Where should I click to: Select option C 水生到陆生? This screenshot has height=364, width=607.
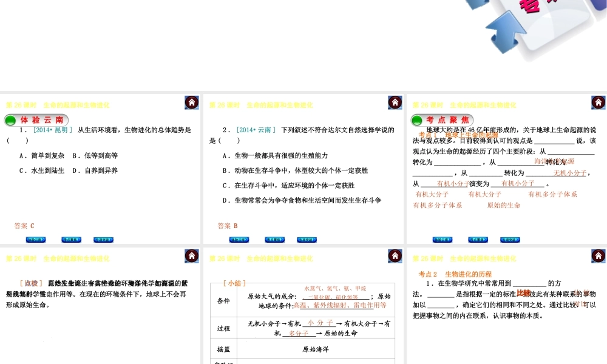(42, 170)
